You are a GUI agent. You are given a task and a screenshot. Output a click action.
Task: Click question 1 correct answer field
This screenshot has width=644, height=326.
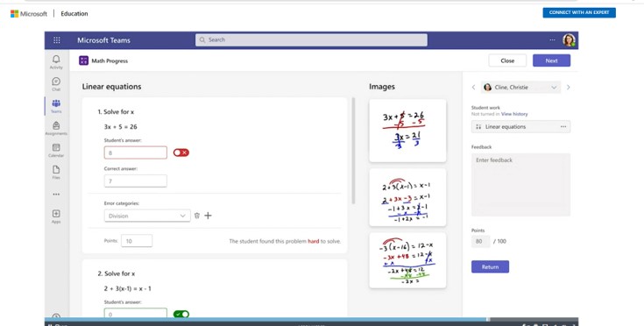pos(136,181)
